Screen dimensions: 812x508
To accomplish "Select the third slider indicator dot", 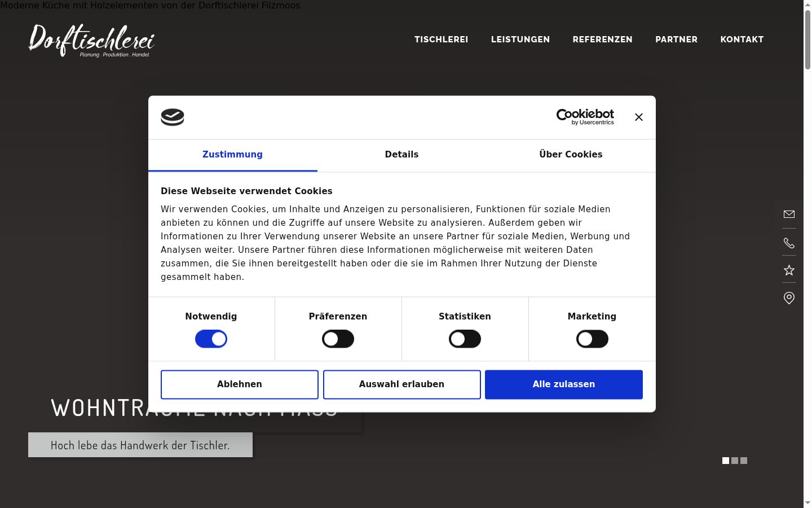I will point(744,461).
